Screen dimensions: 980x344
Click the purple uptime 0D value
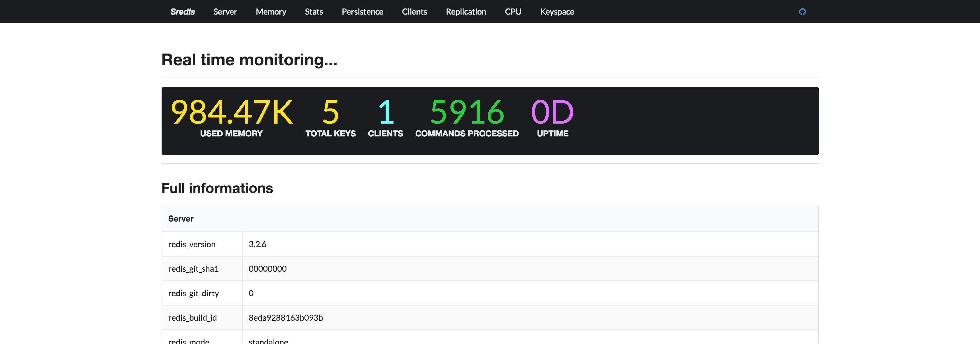tap(552, 112)
